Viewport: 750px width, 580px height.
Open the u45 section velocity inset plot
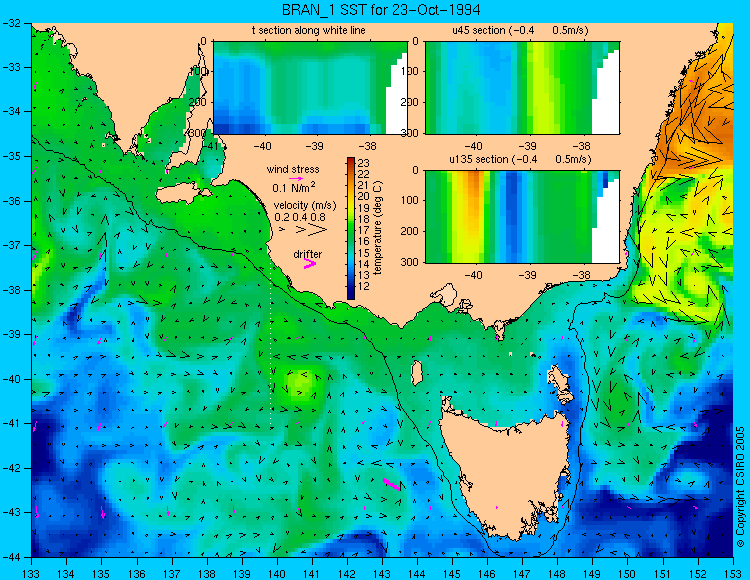pos(522,88)
